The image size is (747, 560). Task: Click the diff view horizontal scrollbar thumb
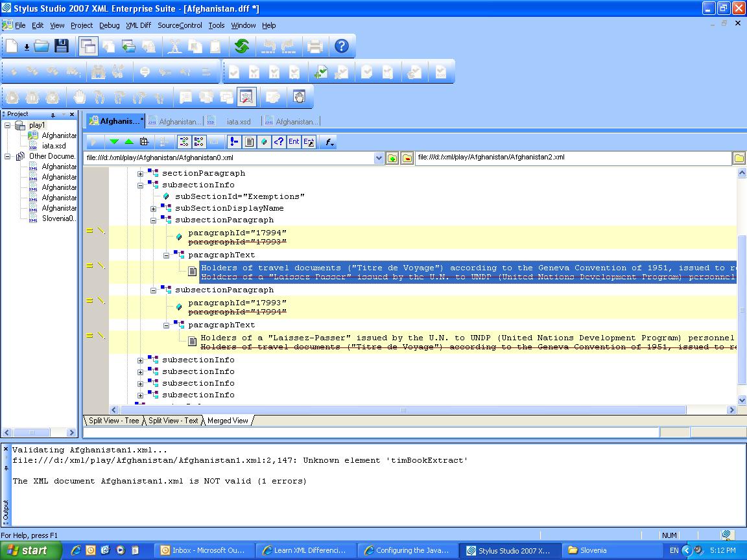403,410
